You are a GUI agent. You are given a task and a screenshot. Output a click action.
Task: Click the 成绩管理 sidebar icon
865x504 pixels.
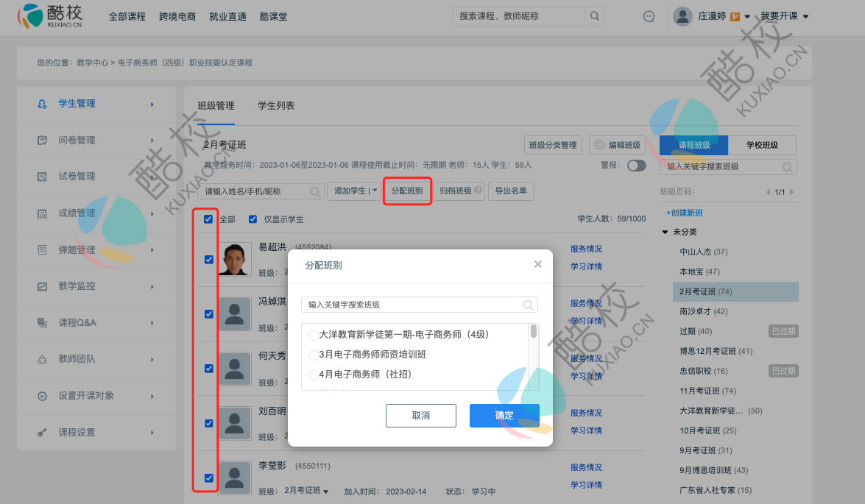click(42, 213)
